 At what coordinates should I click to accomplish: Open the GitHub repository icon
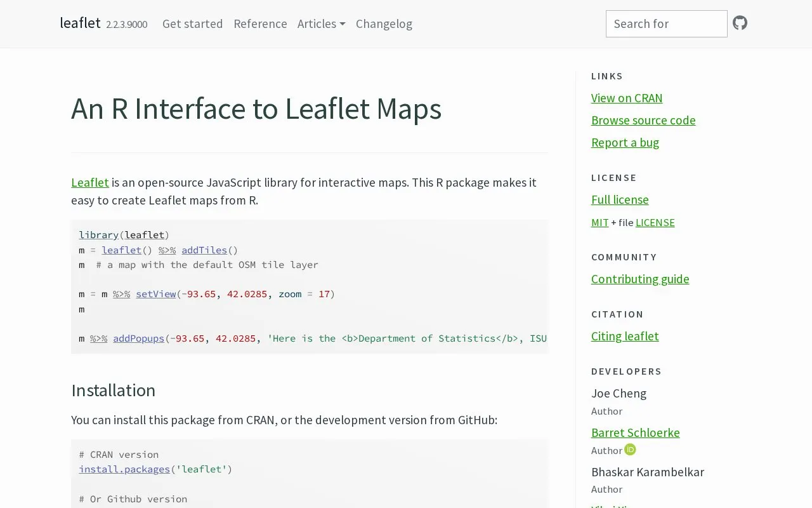pyautogui.click(x=740, y=23)
